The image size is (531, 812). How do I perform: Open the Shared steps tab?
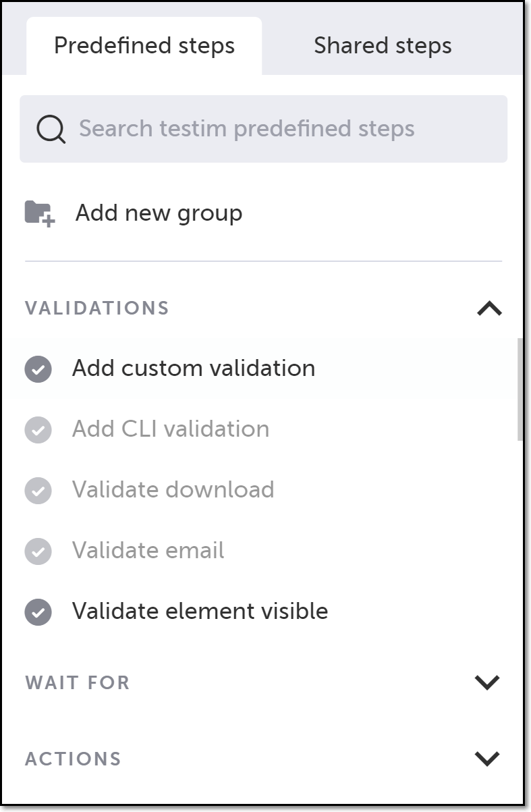(383, 46)
